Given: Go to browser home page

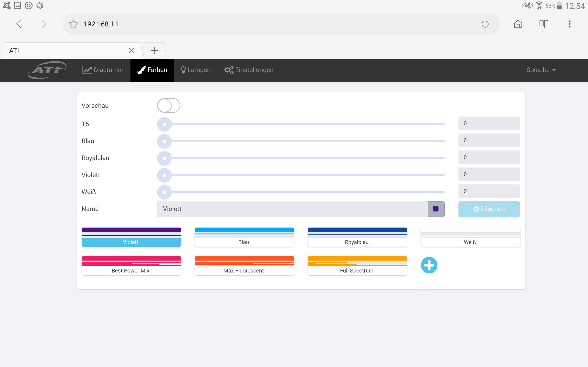Looking at the screenshot, I should click(518, 24).
